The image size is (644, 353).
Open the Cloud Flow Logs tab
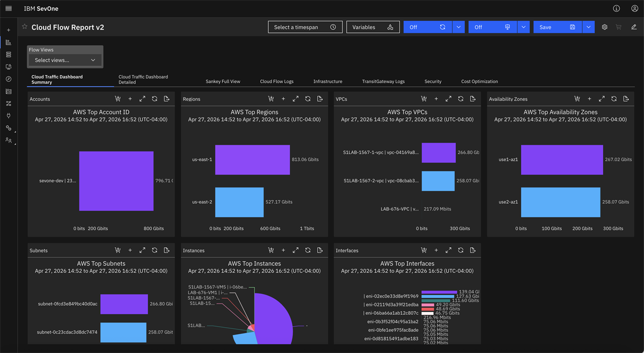pyautogui.click(x=277, y=82)
